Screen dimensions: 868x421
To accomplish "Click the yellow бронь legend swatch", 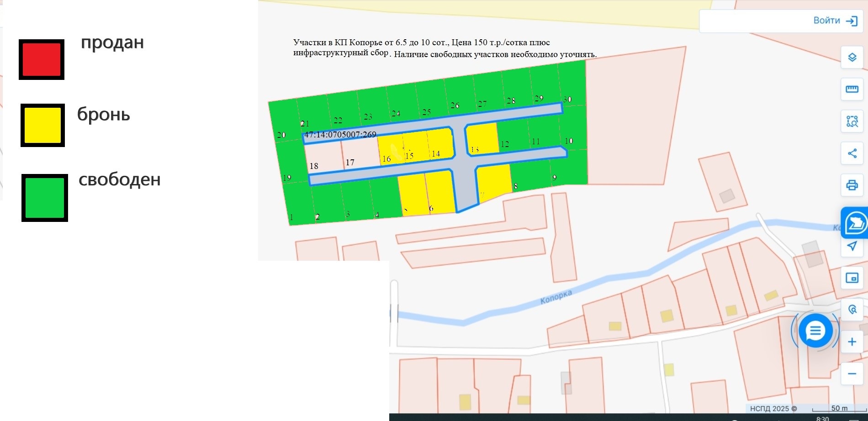I will tap(42, 125).
